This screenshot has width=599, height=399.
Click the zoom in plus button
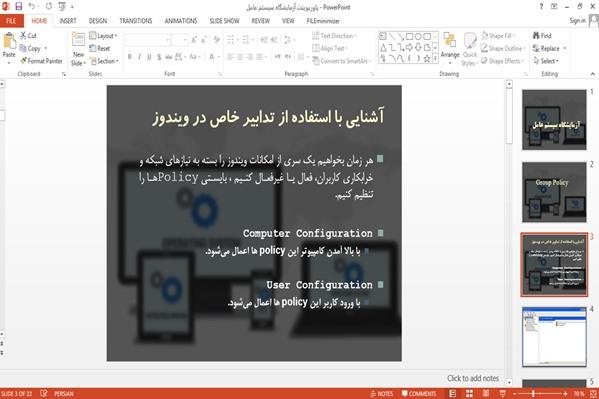point(565,394)
